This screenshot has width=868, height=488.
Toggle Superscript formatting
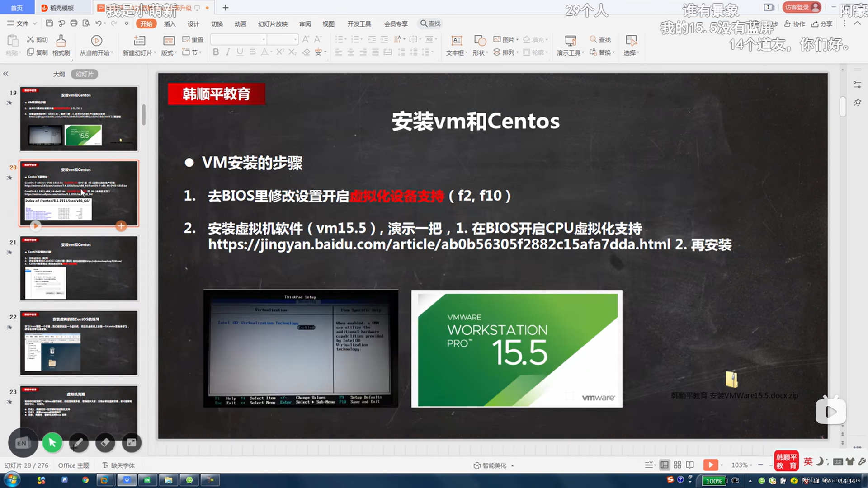click(x=280, y=52)
